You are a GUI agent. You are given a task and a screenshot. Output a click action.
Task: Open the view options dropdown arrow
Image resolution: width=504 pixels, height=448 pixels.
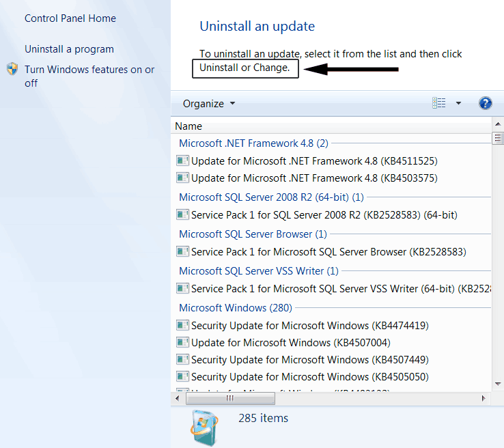coord(458,103)
